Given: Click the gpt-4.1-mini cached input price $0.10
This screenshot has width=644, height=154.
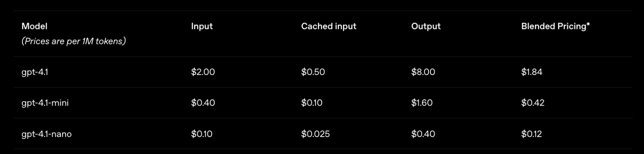Looking at the screenshot, I should (x=312, y=103).
